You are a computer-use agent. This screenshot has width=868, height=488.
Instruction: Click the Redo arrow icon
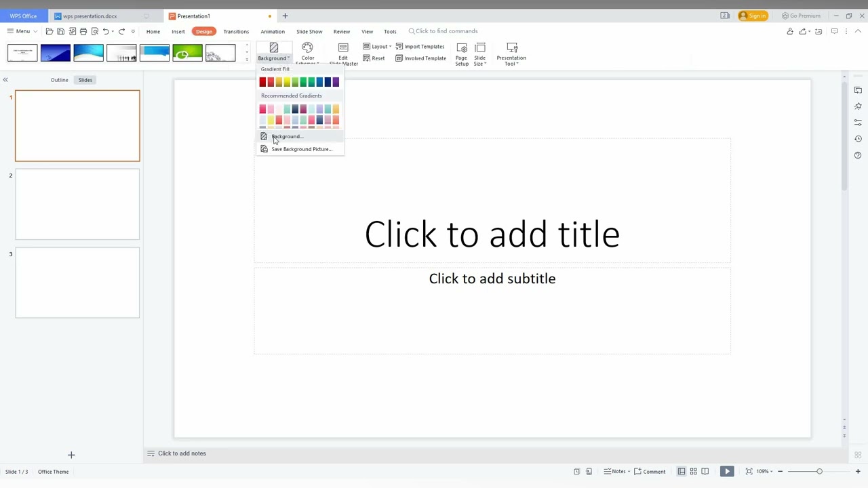click(121, 31)
